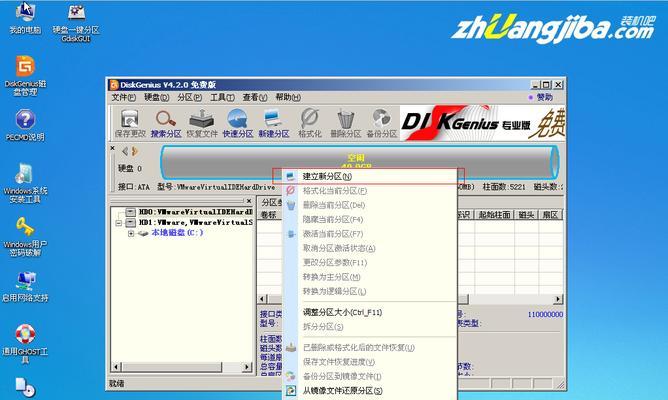668x400 pixels.
Task: Open the 分区(P) menu
Action: click(190, 98)
